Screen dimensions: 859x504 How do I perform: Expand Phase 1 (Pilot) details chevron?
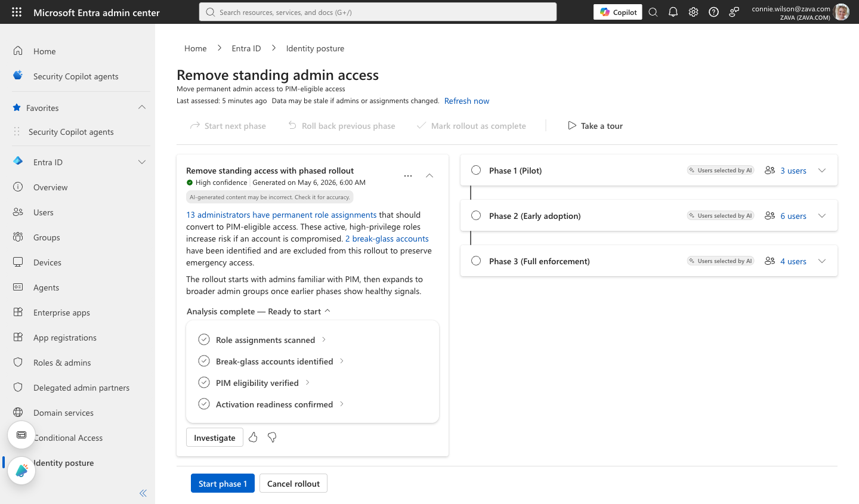point(822,171)
